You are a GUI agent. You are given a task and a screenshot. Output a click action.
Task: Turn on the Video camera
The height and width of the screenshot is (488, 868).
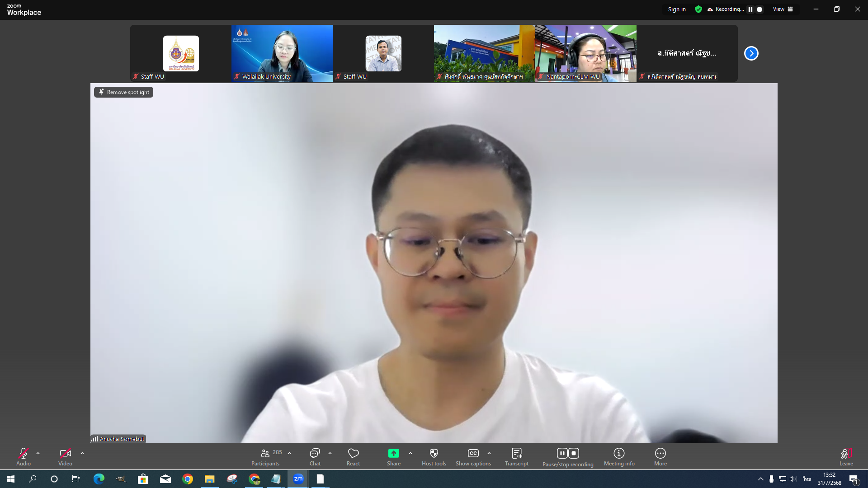65,453
